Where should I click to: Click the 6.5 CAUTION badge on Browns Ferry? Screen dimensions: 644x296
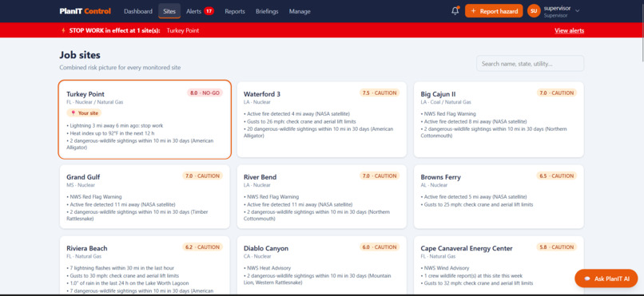coord(557,176)
